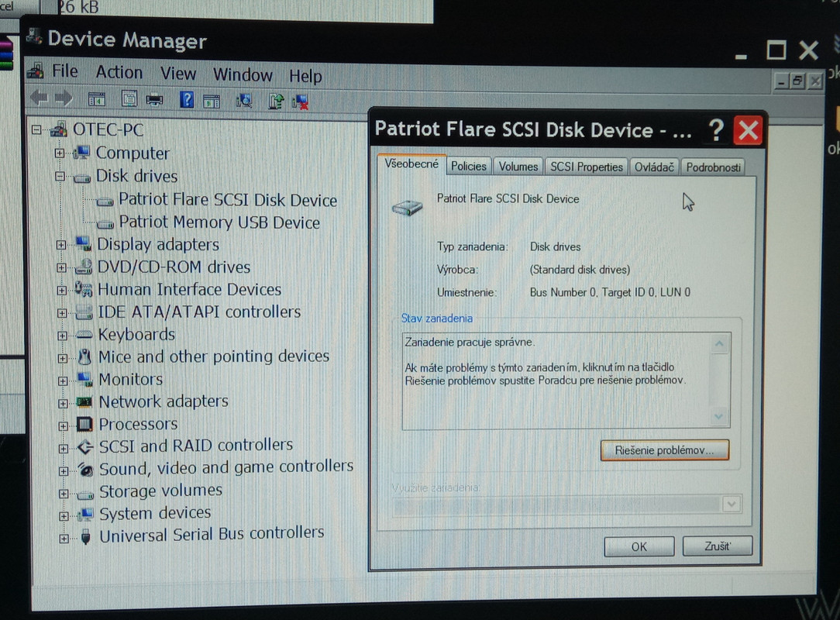Click the Mice category mouse icon
The image size is (840, 620).
[x=84, y=357]
